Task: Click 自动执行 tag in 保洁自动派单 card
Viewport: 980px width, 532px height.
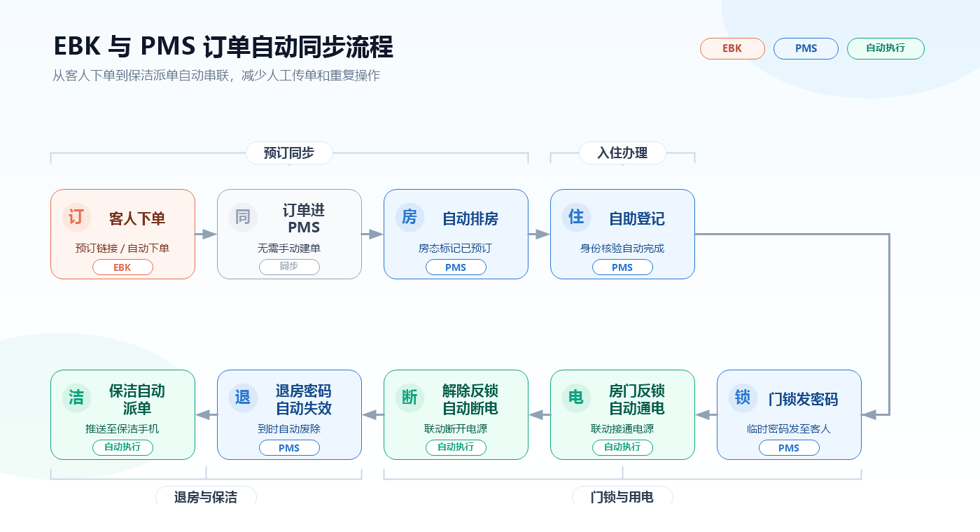Action: coord(122,448)
